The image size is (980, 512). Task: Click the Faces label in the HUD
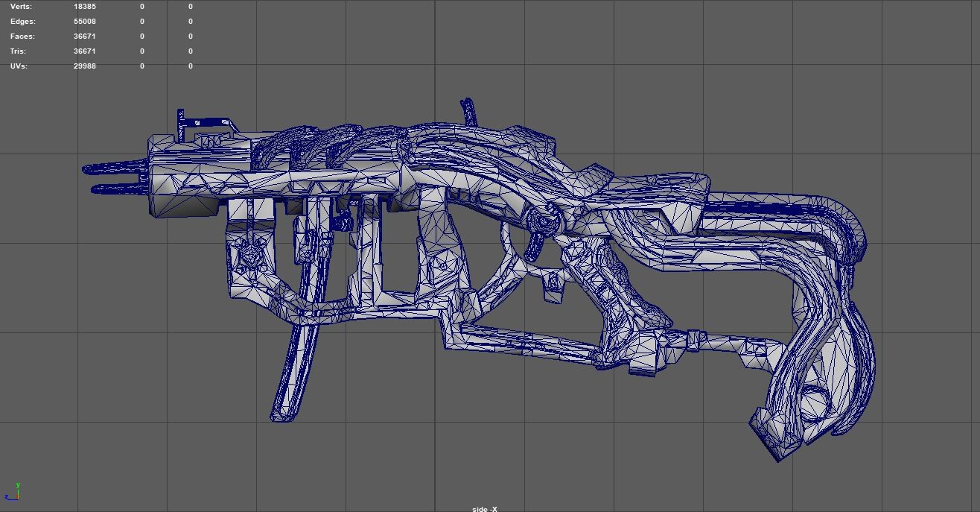[x=22, y=36]
